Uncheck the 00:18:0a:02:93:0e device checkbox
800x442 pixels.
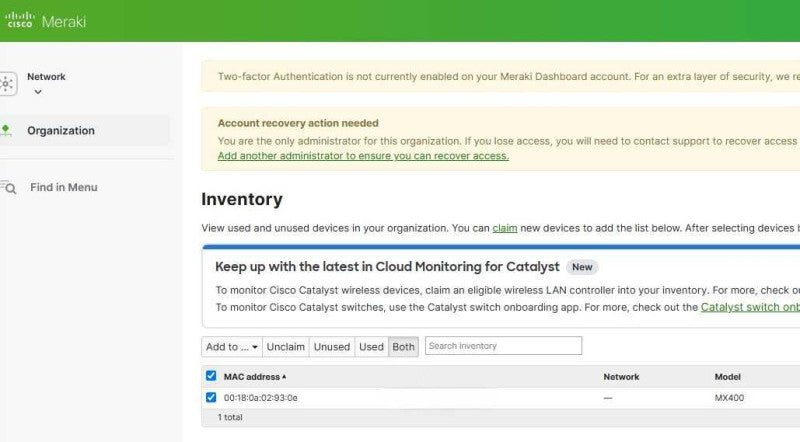tap(211, 397)
